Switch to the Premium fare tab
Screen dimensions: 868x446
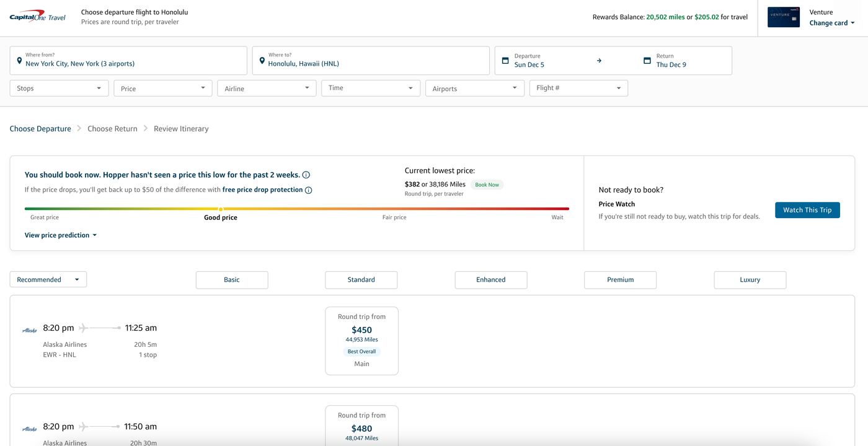[620, 279]
